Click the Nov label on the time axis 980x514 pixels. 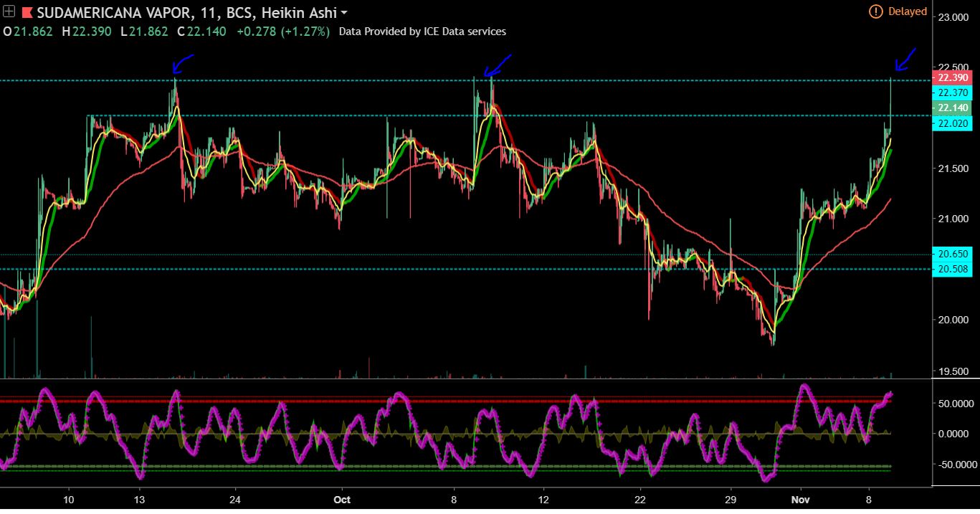tap(800, 499)
